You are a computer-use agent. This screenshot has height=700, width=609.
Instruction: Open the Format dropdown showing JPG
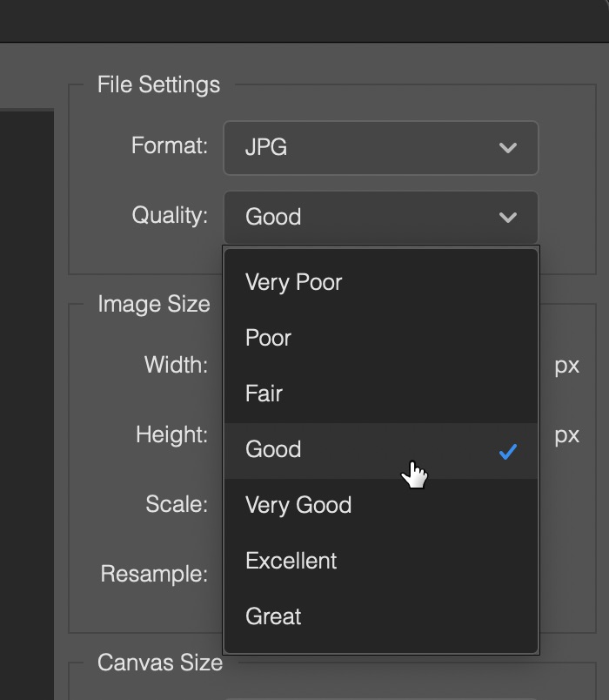[x=380, y=148]
